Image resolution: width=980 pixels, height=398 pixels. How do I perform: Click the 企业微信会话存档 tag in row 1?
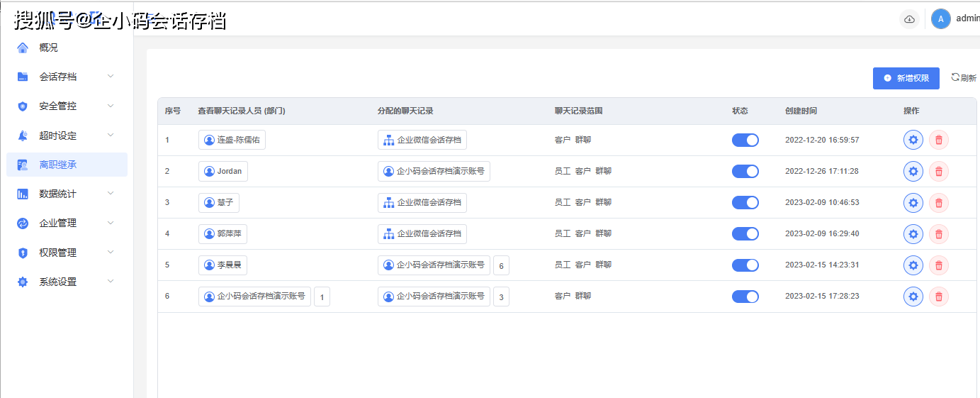coord(422,140)
